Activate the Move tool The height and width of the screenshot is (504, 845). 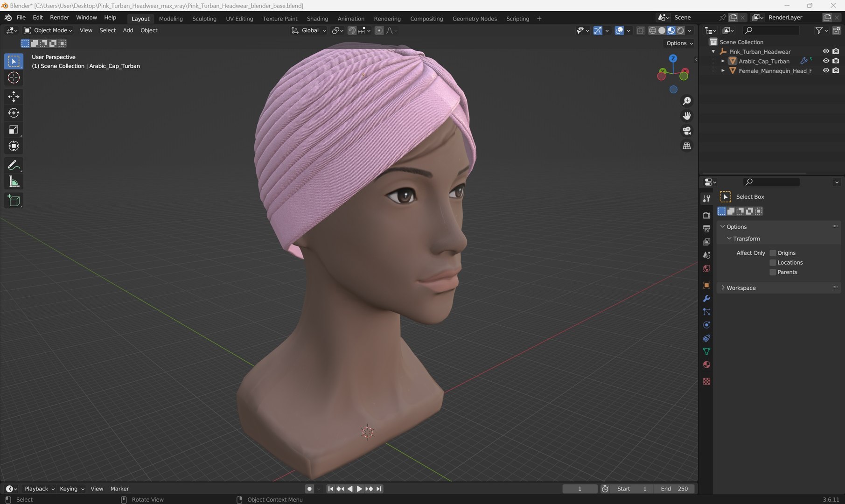click(14, 97)
